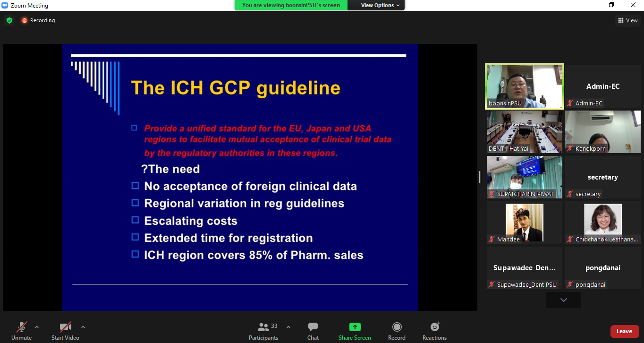
Task: Select Chidchanok Leethana's profile tile
Action: click(x=603, y=223)
